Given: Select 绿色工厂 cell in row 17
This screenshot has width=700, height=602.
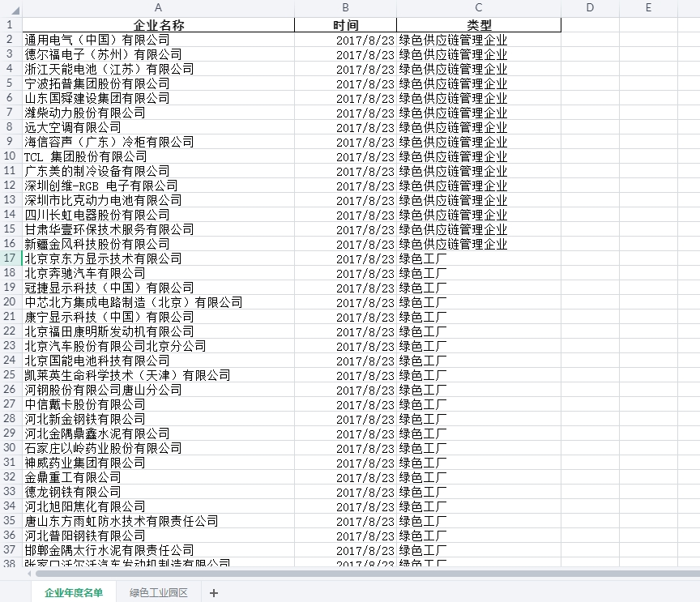Looking at the screenshot, I should tap(479, 258).
